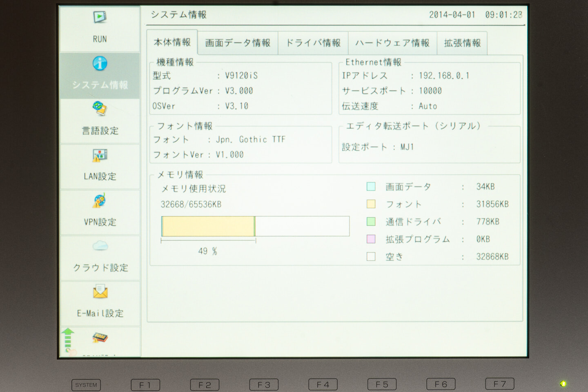Open the E-Mail設定 envelope icon
Viewport: 588px width, 392px height.
[100, 292]
